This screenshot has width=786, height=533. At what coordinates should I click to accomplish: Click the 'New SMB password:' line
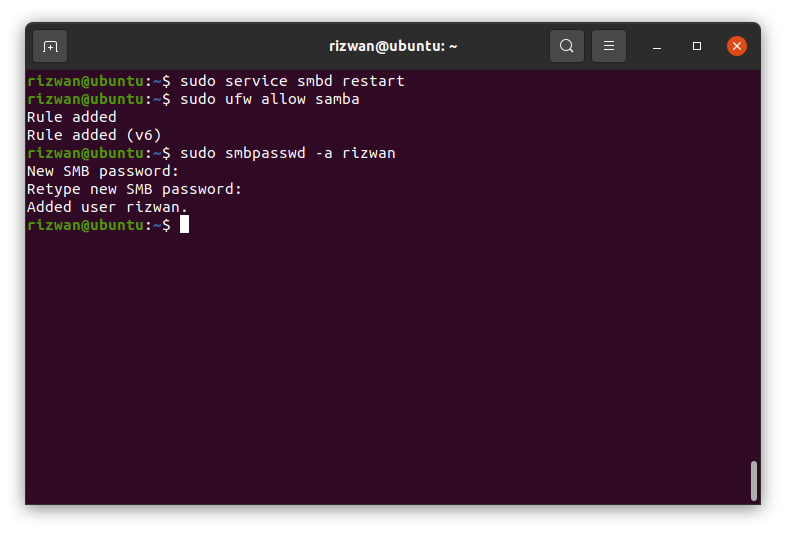[103, 171]
